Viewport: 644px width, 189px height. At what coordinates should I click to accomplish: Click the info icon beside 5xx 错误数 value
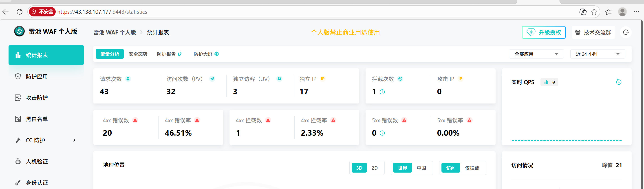pos(382,133)
